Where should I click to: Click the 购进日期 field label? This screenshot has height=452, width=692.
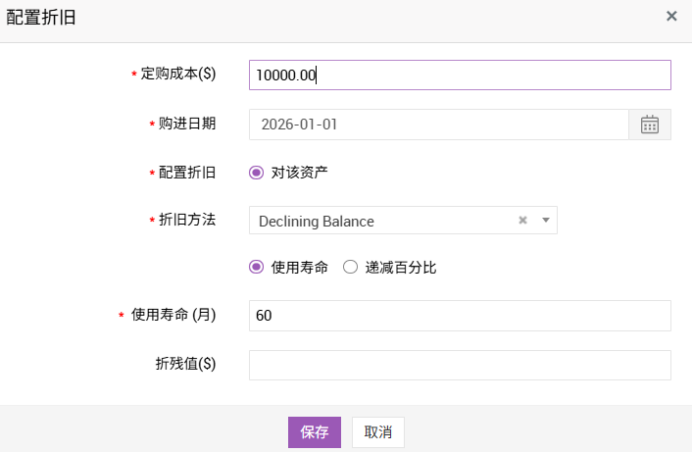click(187, 124)
